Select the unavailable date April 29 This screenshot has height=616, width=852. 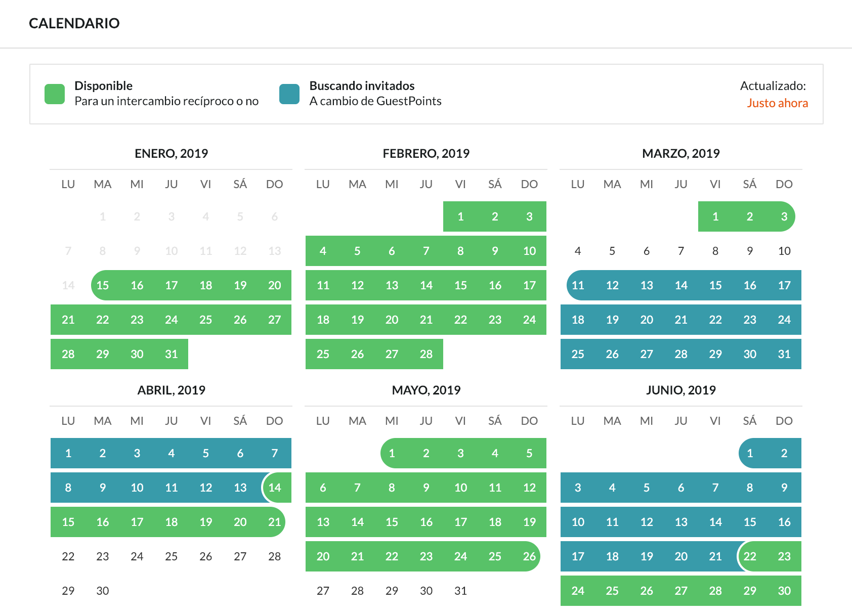68,590
